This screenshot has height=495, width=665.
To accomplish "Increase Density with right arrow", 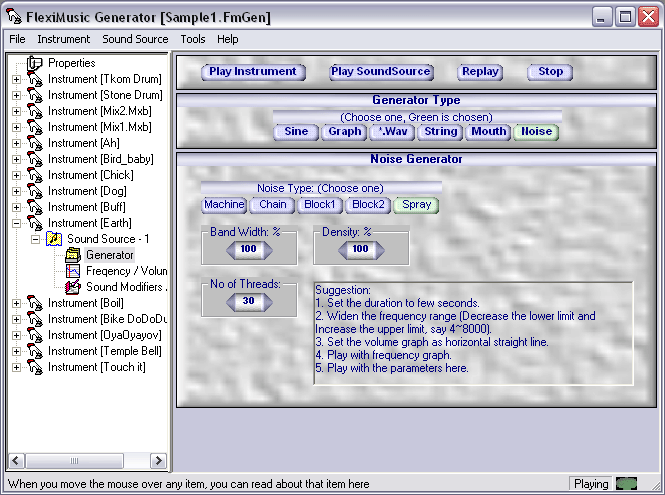I will point(379,250).
